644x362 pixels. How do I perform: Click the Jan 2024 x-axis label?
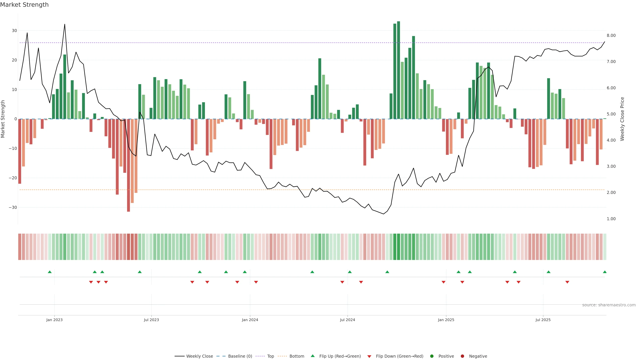click(x=250, y=320)
